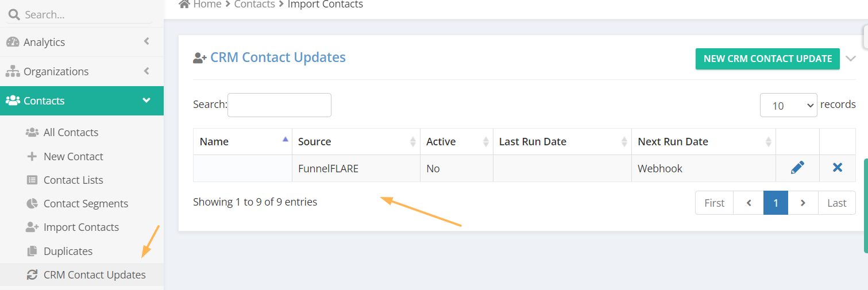Open the records per page dropdown
Image resolution: width=868 pixels, height=290 pixels.
click(x=788, y=105)
